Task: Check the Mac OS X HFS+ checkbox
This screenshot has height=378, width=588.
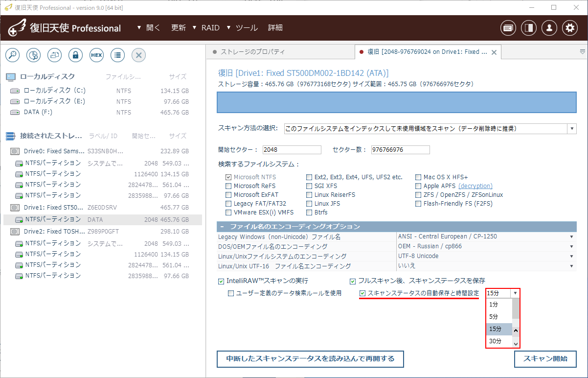Action: pos(418,177)
